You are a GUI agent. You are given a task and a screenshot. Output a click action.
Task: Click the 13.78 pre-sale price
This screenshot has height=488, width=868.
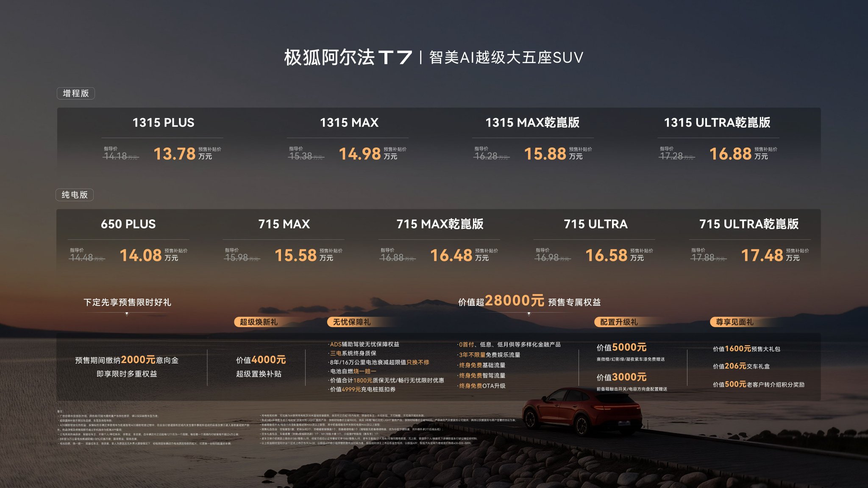click(x=174, y=154)
